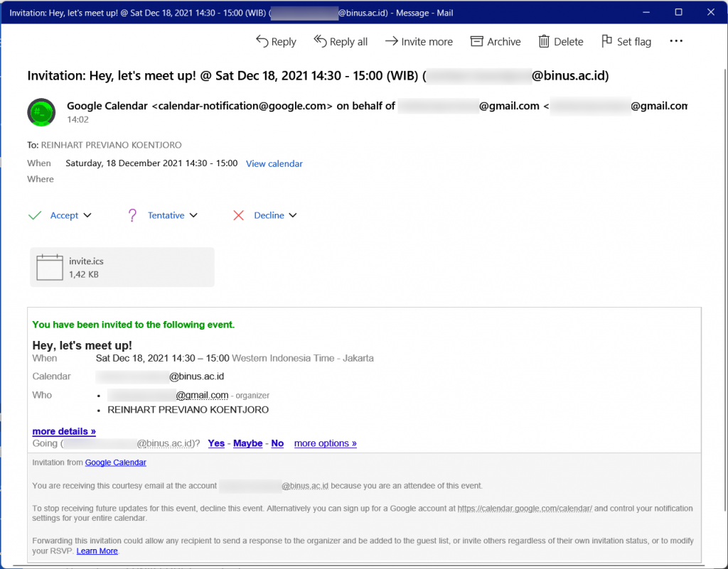Respond Maybe in the email body
This screenshot has height=569, width=728.
click(x=247, y=443)
